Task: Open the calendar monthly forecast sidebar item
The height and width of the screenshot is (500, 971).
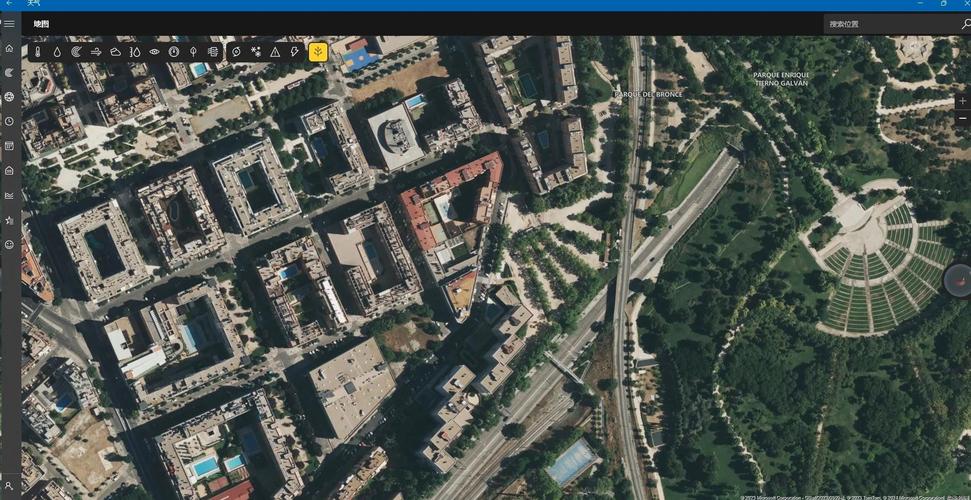Action: (9, 146)
